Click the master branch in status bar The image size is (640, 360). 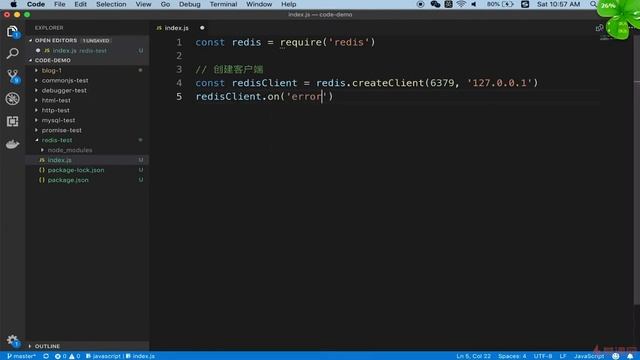point(21,356)
